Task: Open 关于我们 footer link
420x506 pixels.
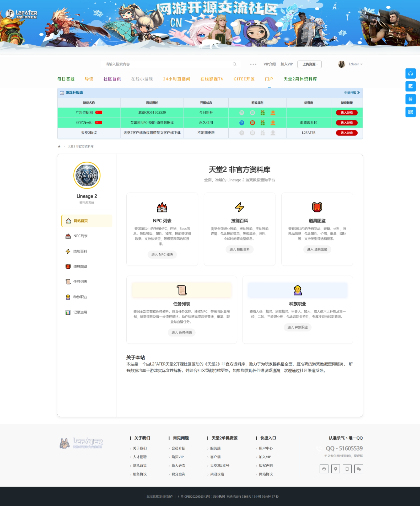Action: tap(140, 448)
